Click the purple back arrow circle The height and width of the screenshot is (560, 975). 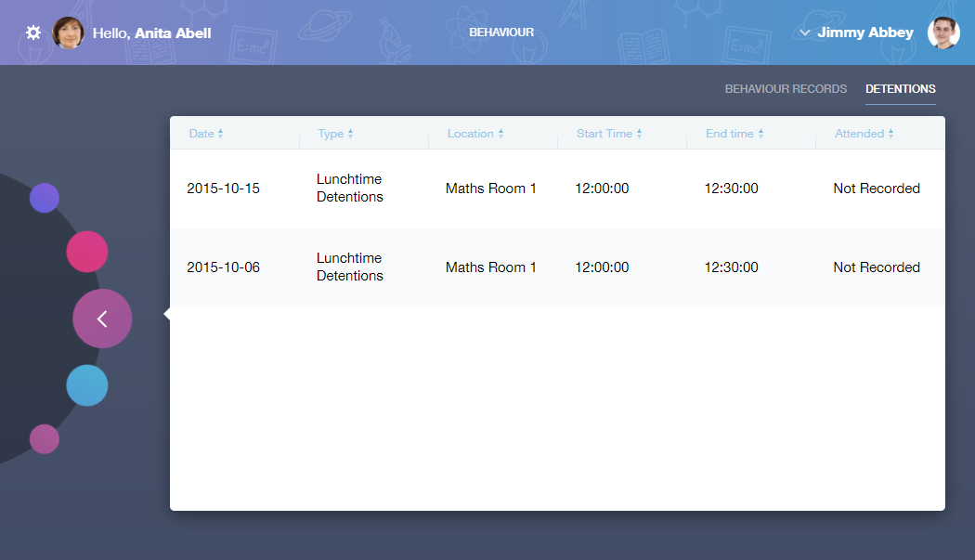(x=102, y=319)
